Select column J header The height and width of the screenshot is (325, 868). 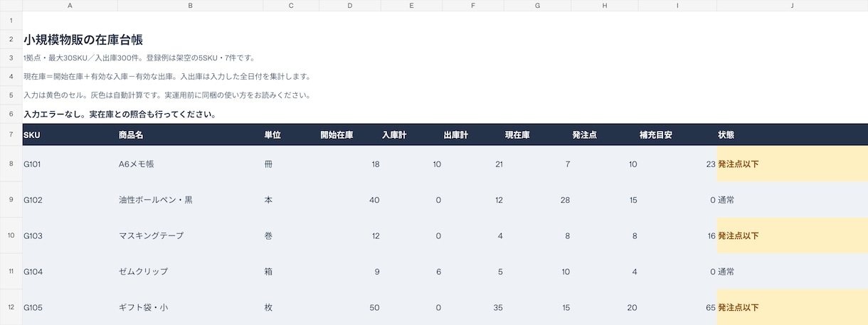tap(793, 6)
